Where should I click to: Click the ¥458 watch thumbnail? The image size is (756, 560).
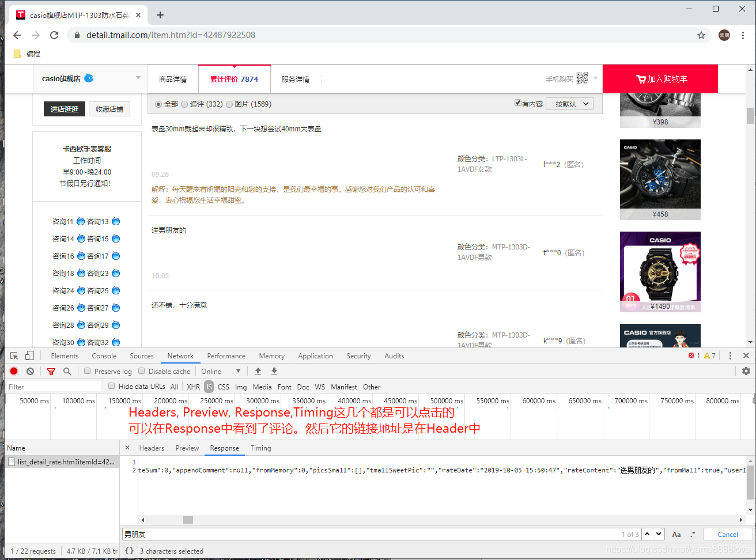tap(660, 179)
